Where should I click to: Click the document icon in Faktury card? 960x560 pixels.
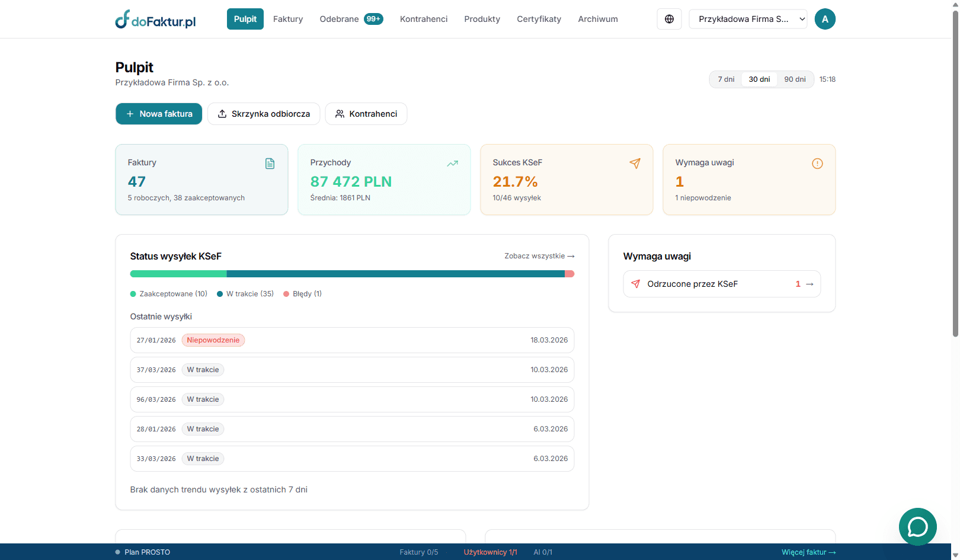coord(270,164)
